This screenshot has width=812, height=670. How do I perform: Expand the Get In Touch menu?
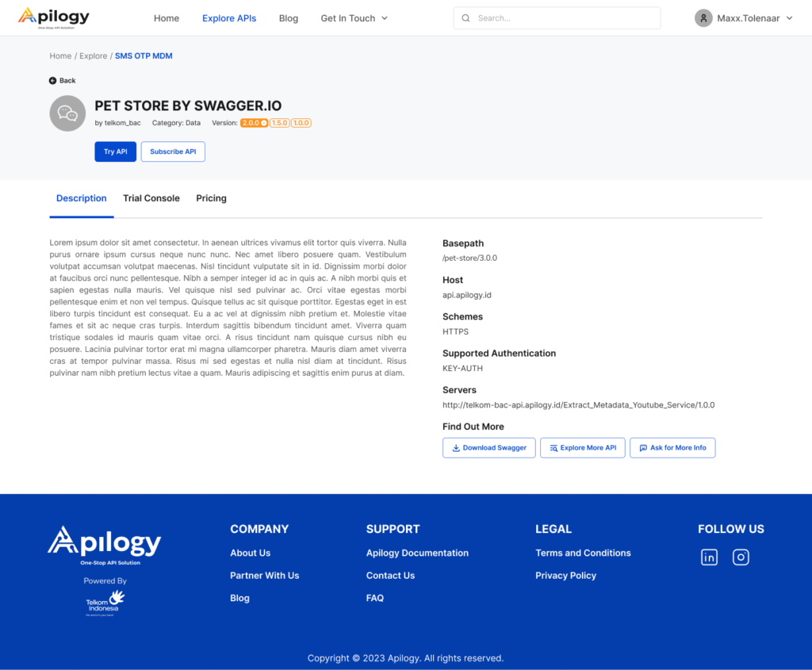pyautogui.click(x=354, y=18)
